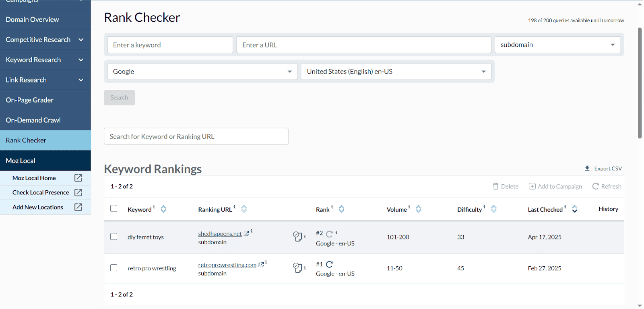The height and width of the screenshot is (309, 644).
Task: Click info icon next to Volume header
Action: [x=409, y=207]
